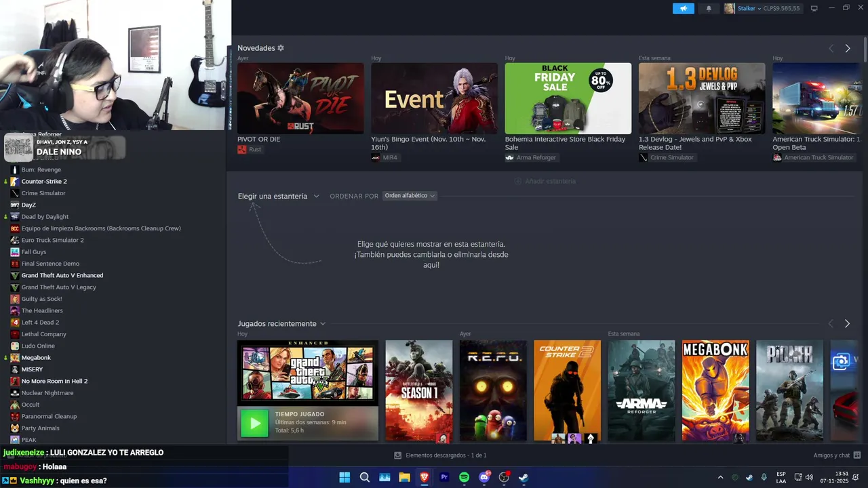Click the blue announcements megaphone icon
Image resolution: width=868 pixels, height=488 pixels.
684,8
